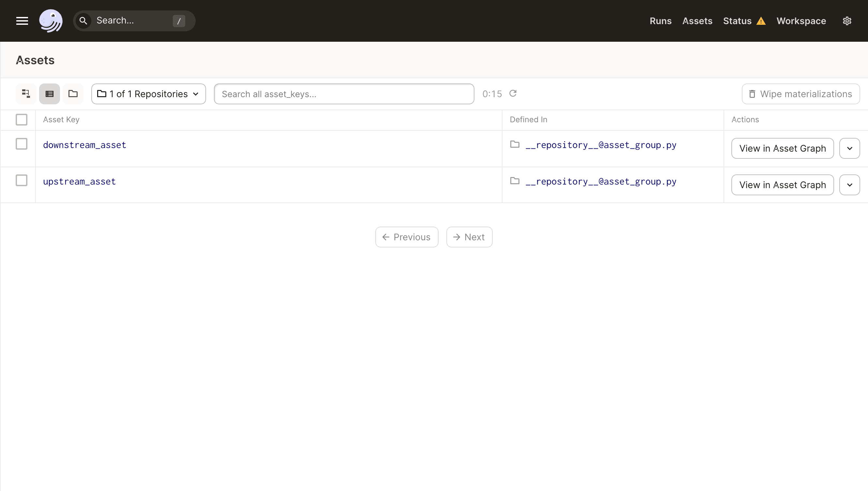Open the Runs section in the navbar
This screenshot has width=868, height=491.
[x=660, y=21]
